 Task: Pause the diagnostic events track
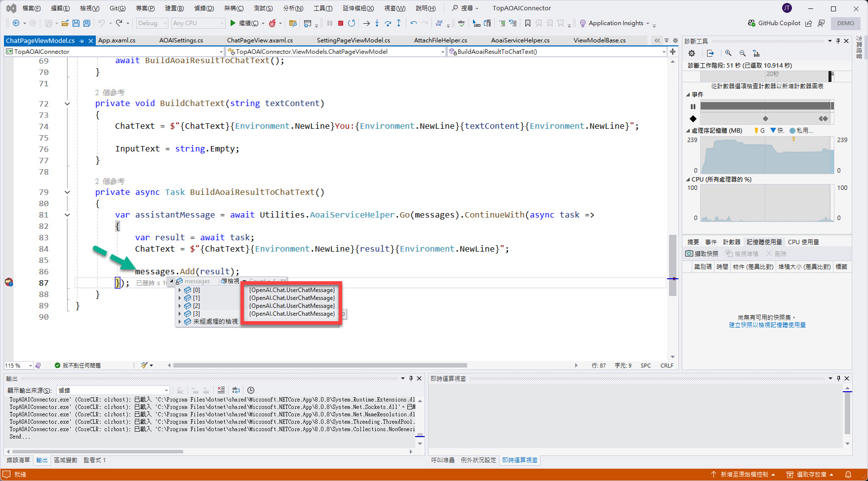693,107
